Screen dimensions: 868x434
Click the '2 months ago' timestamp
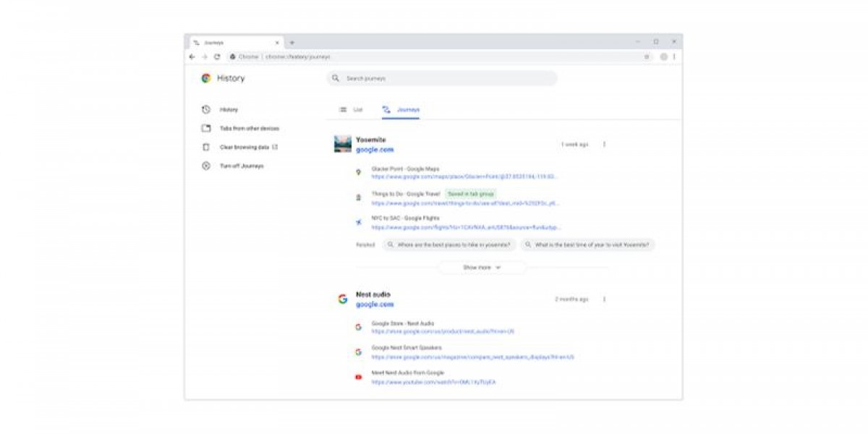[571, 299]
